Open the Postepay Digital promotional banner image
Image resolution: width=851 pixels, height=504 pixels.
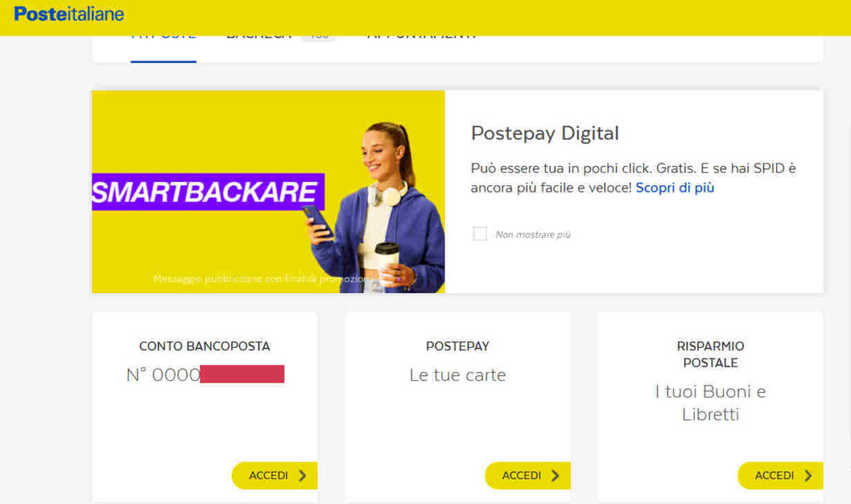[x=268, y=192]
